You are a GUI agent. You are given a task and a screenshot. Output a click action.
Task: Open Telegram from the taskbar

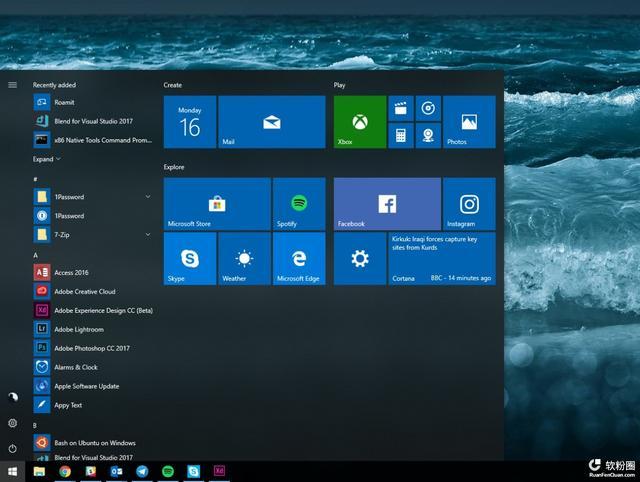click(142, 471)
